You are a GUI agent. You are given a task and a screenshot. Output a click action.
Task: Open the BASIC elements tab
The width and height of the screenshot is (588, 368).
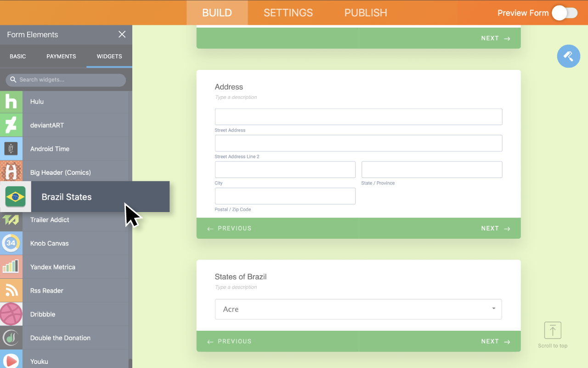point(18,57)
